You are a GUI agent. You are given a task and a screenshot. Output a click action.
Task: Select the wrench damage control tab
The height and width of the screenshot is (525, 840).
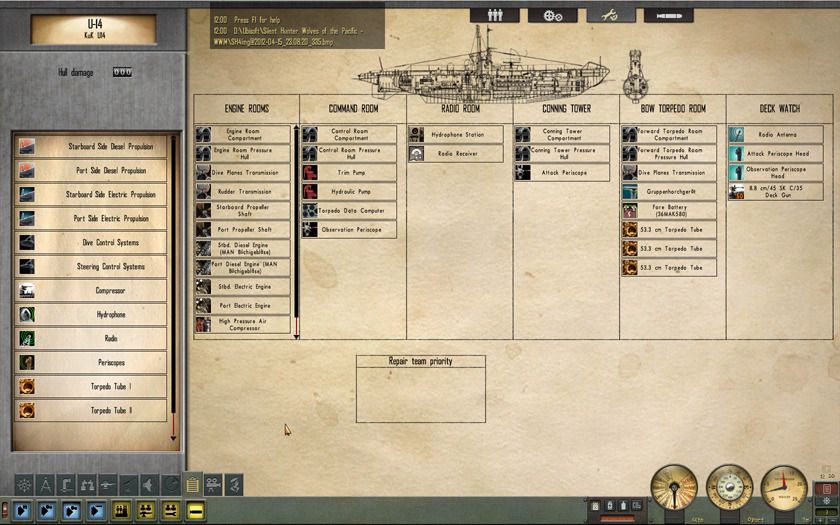click(611, 16)
